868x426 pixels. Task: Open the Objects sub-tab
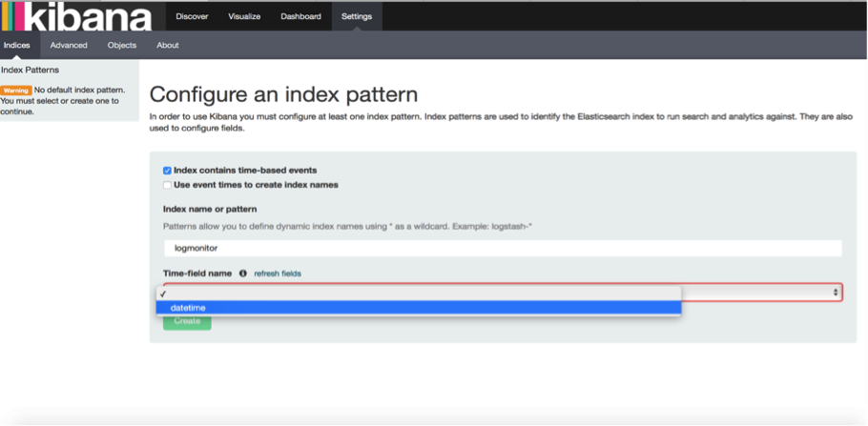122,46
